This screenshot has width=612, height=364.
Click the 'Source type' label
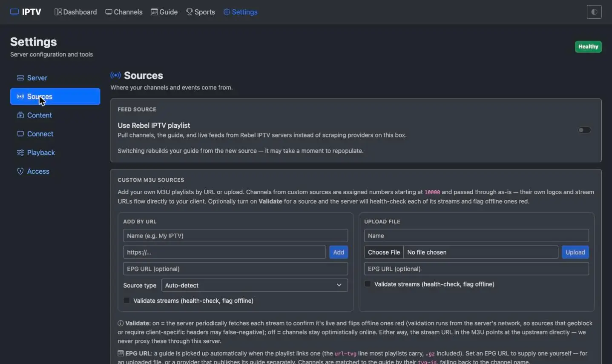pyautogui.click(x=140, y=285)
